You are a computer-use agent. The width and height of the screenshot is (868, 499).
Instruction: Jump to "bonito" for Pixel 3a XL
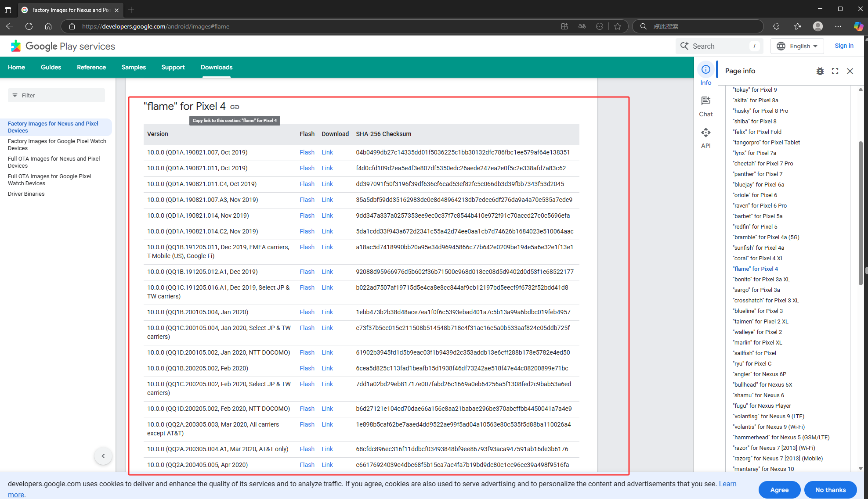[x=761, y=280]
